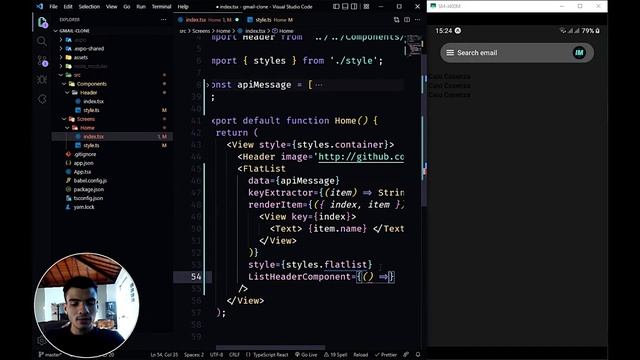Viewport: 640px width, 360px height.
Task: Click the Home function breadcrumb symbol
Action: coord(282,31)
